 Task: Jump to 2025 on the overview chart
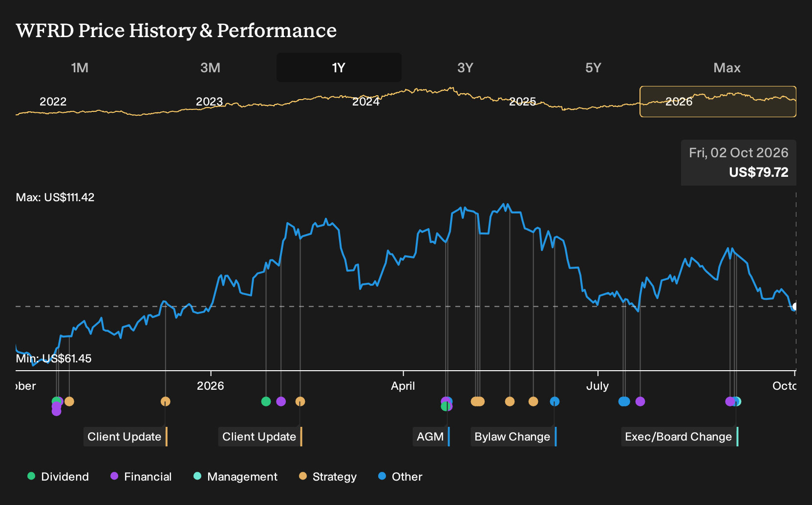522,102
